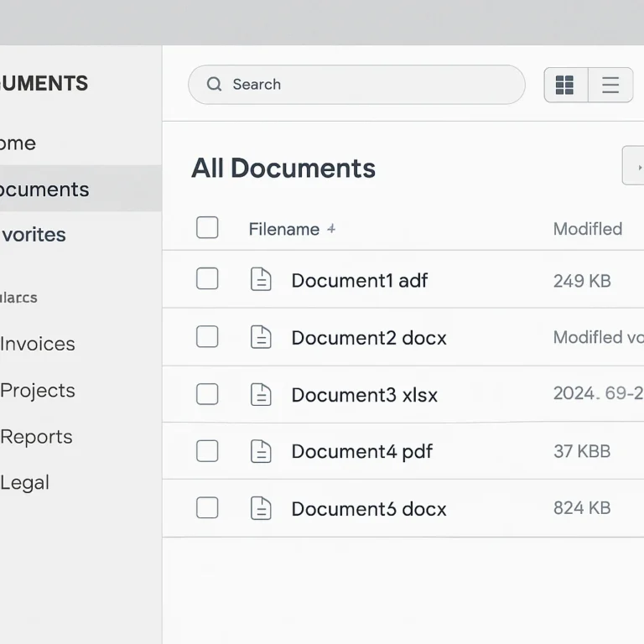Click the Search input field
The image size is (644, 644).
click(x=356, y=85)
